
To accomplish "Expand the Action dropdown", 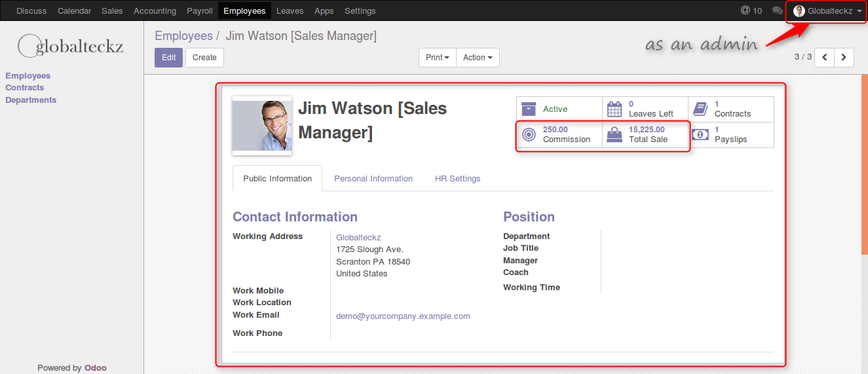I will [478, 58].
